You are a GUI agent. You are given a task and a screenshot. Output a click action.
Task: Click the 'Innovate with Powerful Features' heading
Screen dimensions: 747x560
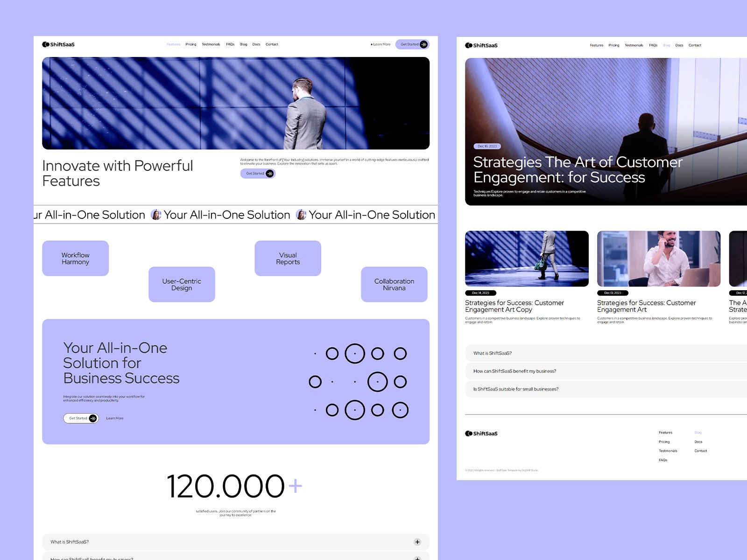coord(118,173)
